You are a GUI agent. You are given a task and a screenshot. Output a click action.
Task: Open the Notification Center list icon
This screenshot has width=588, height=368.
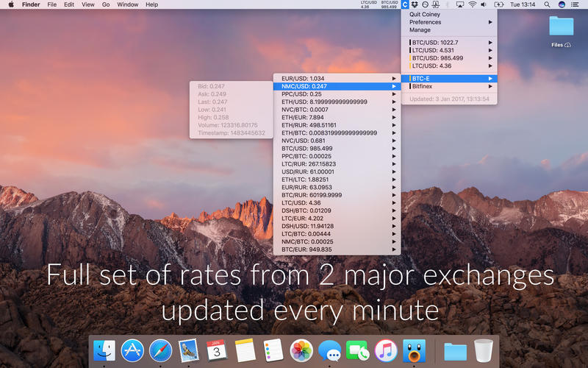pos(575,4)
